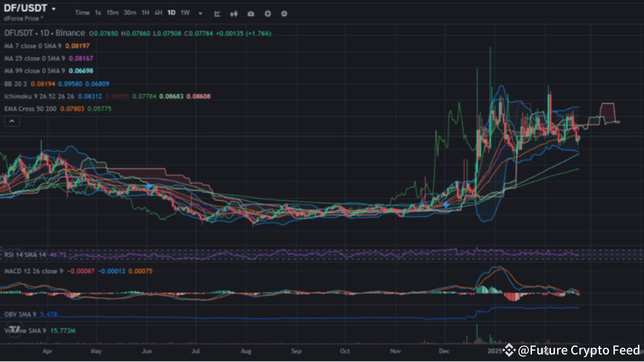Open the chart style icon on the toolbar
The height and width of the screenshot is (362, 644).
coord(217,14)
